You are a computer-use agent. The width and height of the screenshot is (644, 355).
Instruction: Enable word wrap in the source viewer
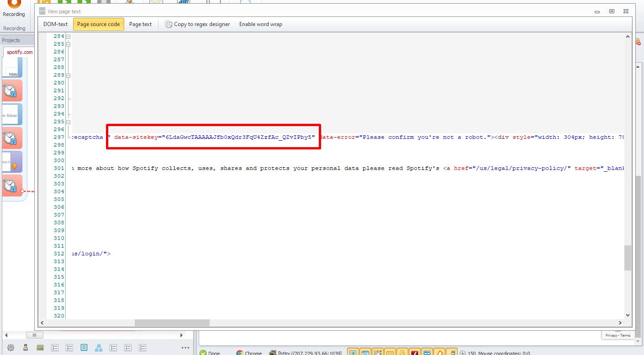[x=261, y=24]
